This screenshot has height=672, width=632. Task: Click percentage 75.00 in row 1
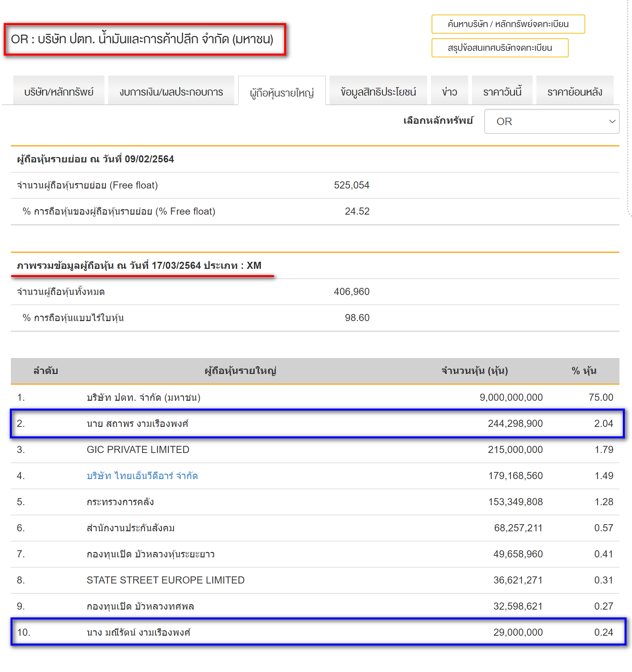[x=601, y=397]
